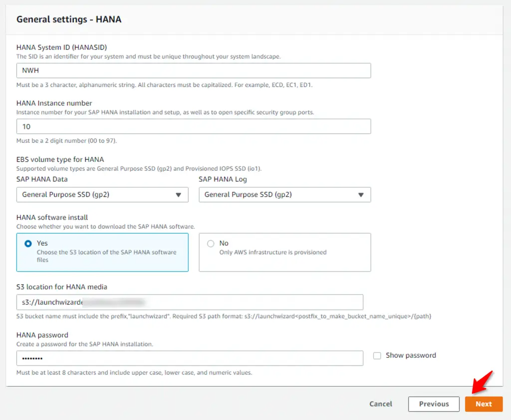Click the EBS volume type for HANA label
Screen dimensions: 511x420
60,159
